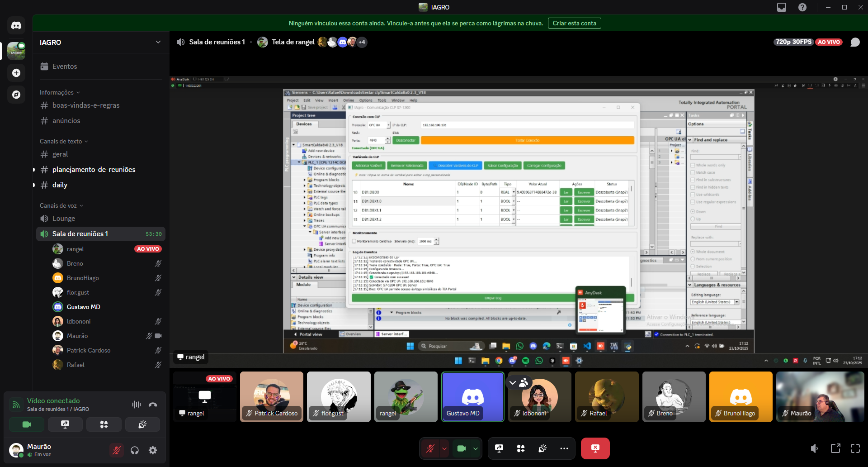This screenshot has height=467, width=868.
Task: Select rangel in voice member list
Action: pos(107,249)
